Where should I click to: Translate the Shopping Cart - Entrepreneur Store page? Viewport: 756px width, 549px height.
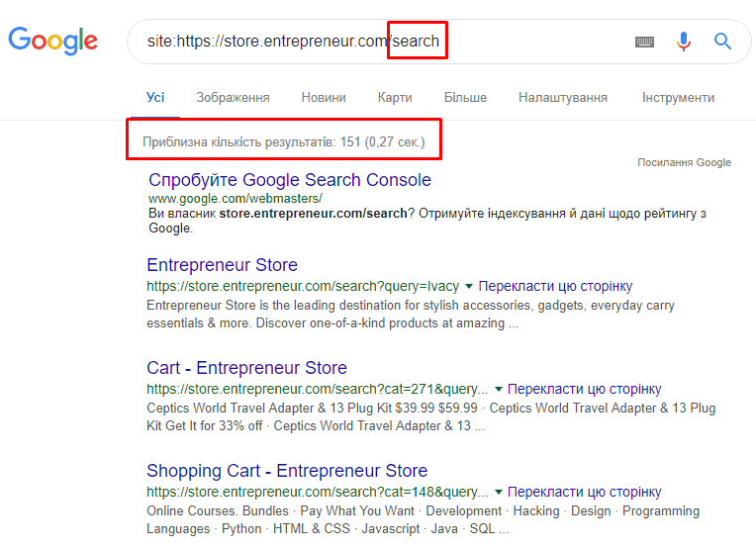pos(585,492)
